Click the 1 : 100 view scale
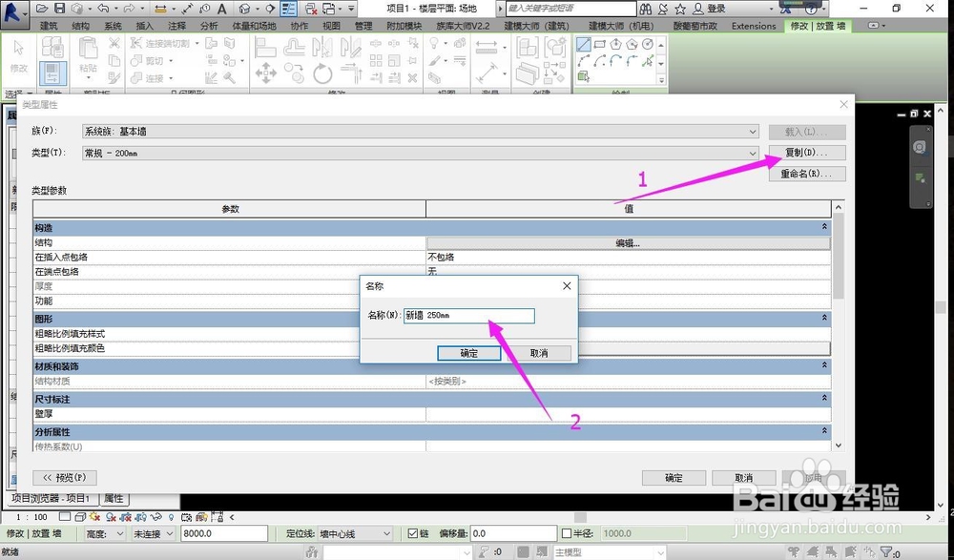 [x=31, y=517]
